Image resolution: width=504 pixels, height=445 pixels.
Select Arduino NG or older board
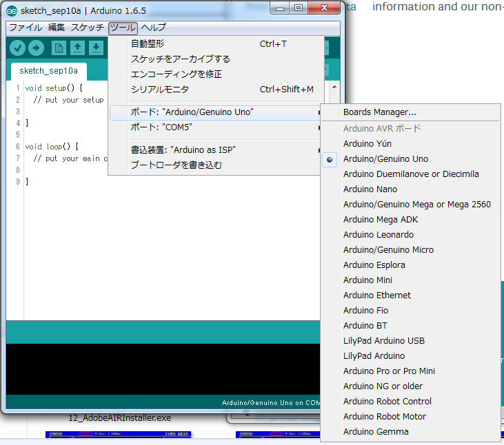(x=410, y=386)
